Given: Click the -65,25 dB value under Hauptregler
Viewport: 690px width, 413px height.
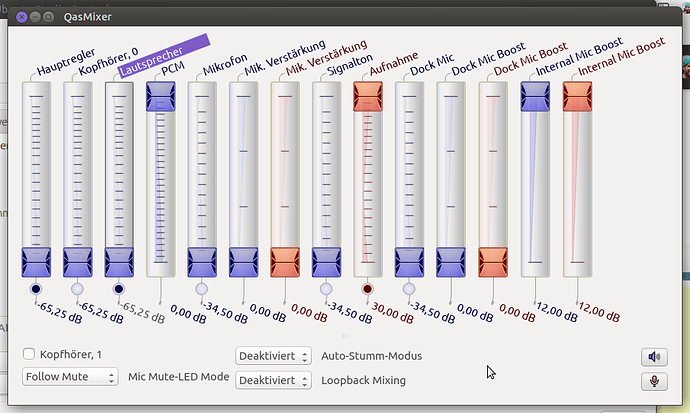Looking at the screenshot, I should [x=59, y=313].
